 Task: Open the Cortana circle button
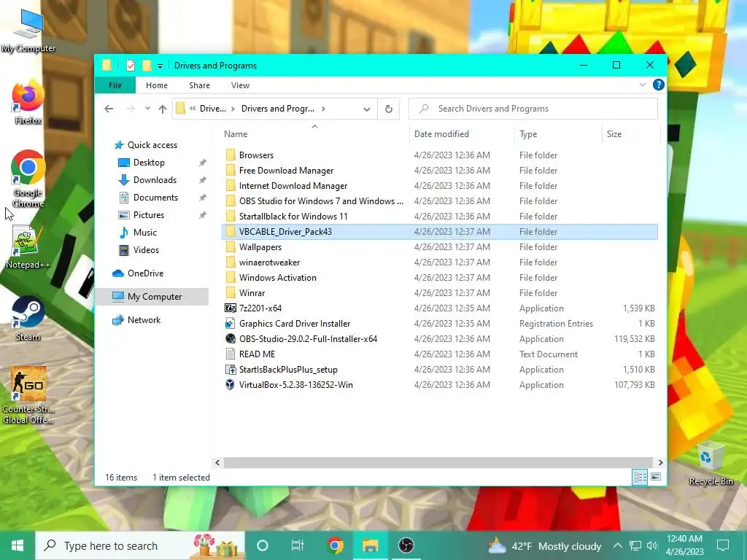tap(262, 545)
